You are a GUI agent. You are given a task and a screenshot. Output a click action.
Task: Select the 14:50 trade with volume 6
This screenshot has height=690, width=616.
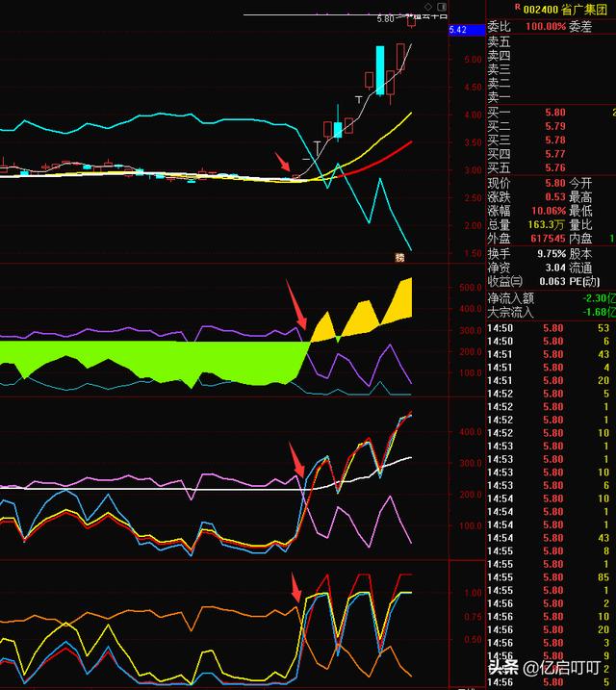click(550, 342)
